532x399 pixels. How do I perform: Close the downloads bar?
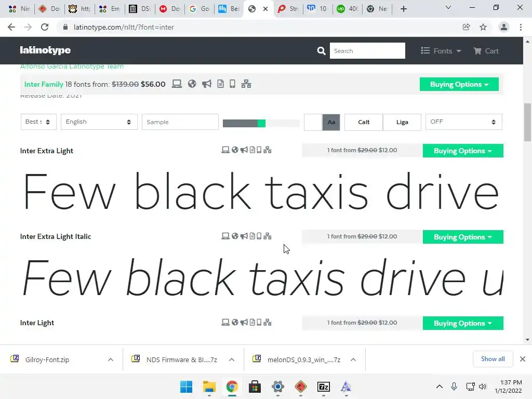click(x=523, y=359)
